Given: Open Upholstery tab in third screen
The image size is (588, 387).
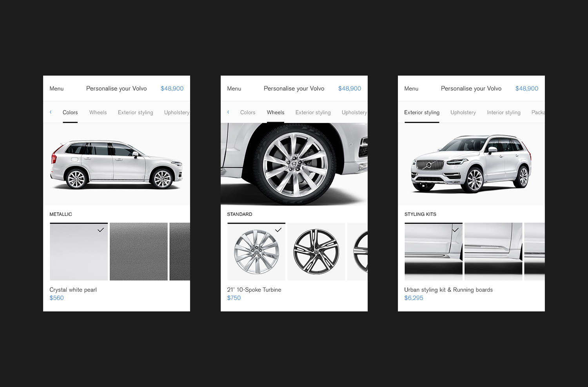Looking at the screenshot, I should coord(463,112).
